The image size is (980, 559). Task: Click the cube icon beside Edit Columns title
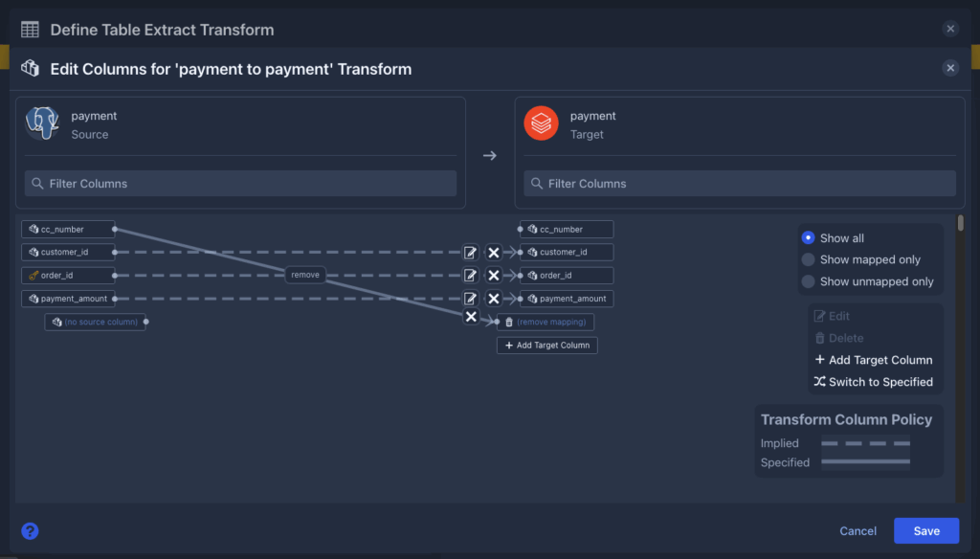[x=30, y=68]
